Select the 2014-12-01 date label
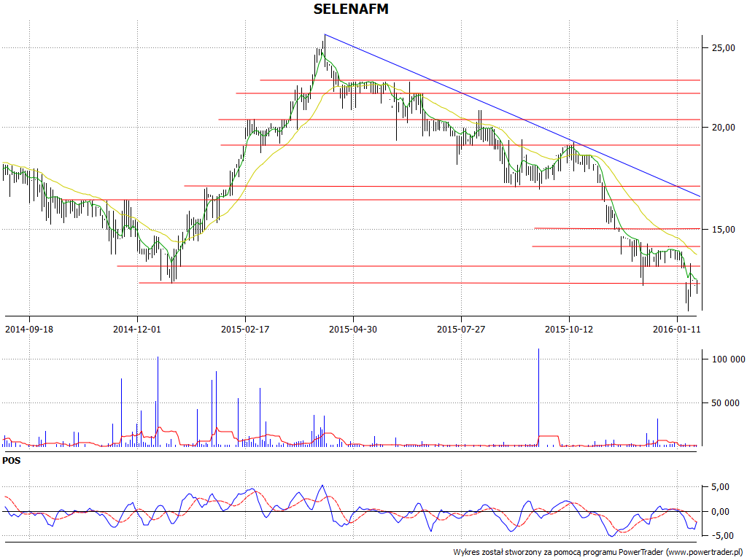 click(x=137, y=329)
